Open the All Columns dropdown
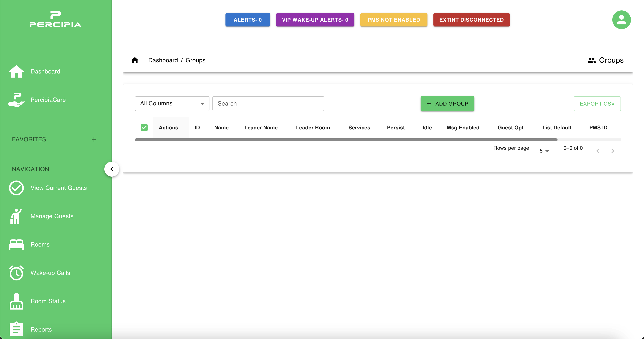This screenshot has height=339, width=644. point(172,103)
